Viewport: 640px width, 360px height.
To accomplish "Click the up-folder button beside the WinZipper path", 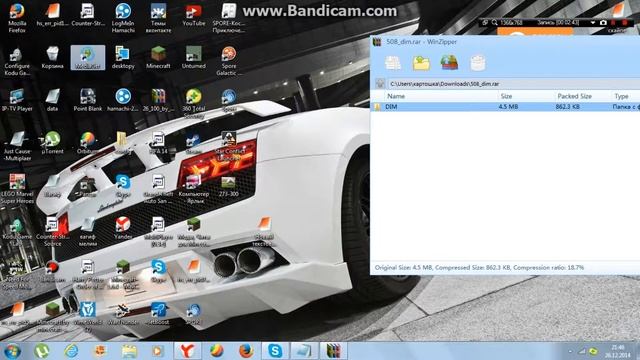I will (x=380, y=84).
